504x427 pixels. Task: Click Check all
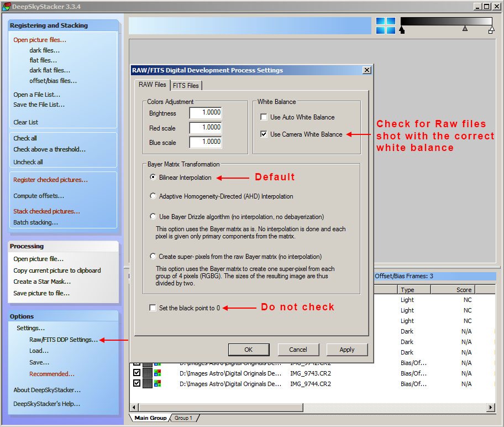pos(25,138)
